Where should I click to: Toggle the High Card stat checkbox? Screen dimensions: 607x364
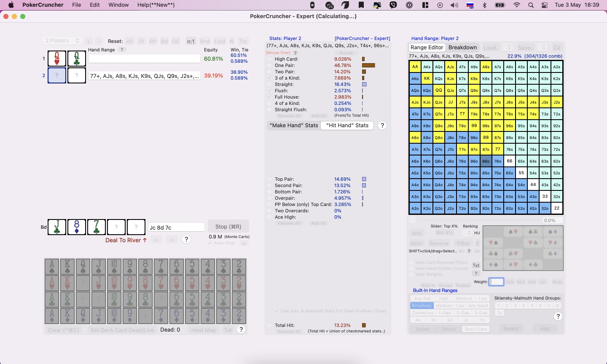point(269,59)
